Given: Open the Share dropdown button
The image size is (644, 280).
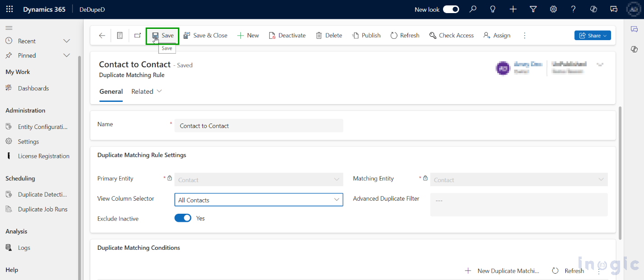Looking at the screenshot, I should click(593, 36).
